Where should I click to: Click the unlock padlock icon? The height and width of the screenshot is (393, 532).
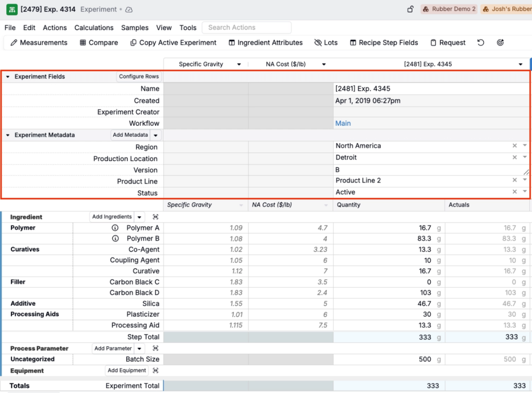pos(410,9)
